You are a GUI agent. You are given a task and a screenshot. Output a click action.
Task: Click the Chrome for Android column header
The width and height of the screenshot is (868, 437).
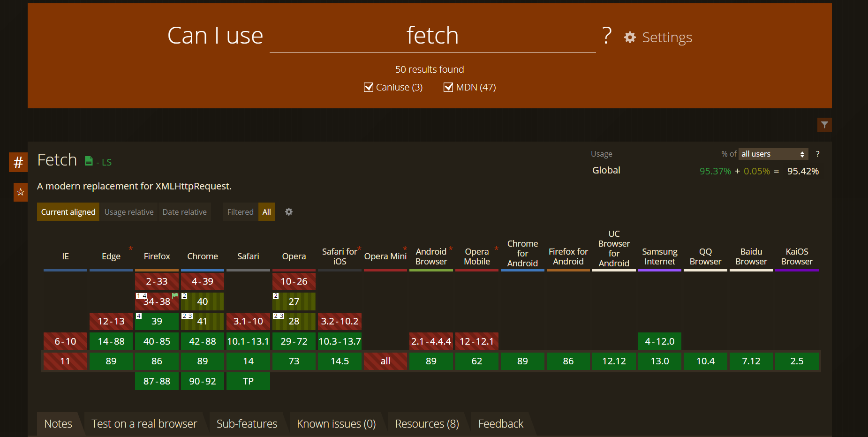pyautogui.click(x=522, y=253)
